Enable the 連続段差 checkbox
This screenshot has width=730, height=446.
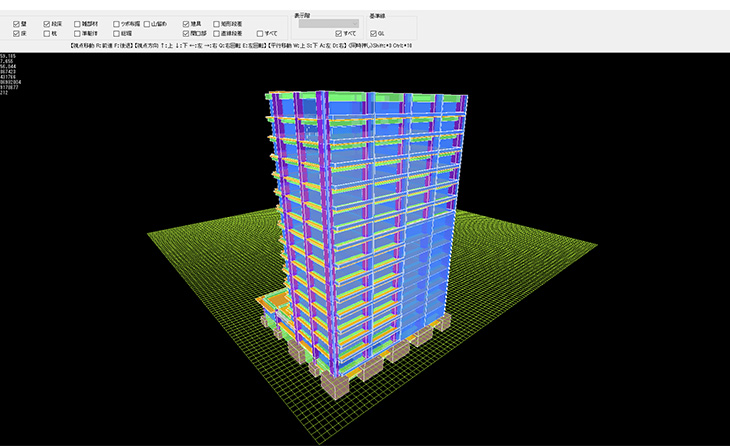point(217,33)
